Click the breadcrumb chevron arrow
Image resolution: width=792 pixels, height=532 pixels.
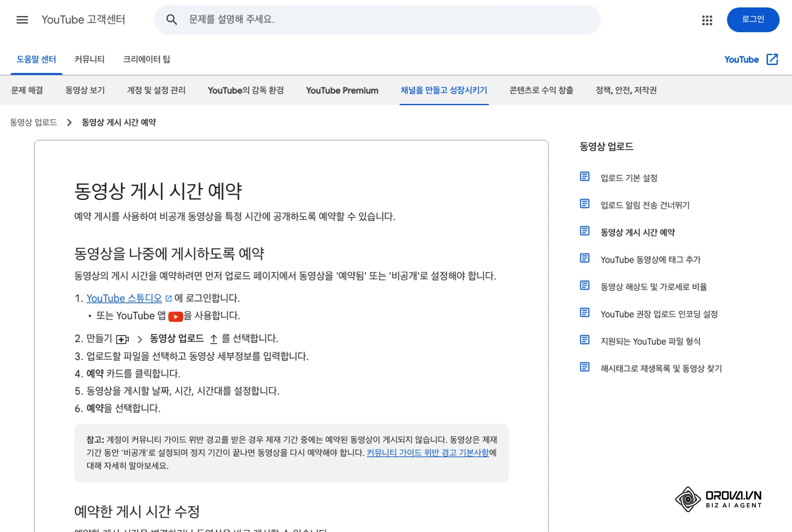[69, 122]
